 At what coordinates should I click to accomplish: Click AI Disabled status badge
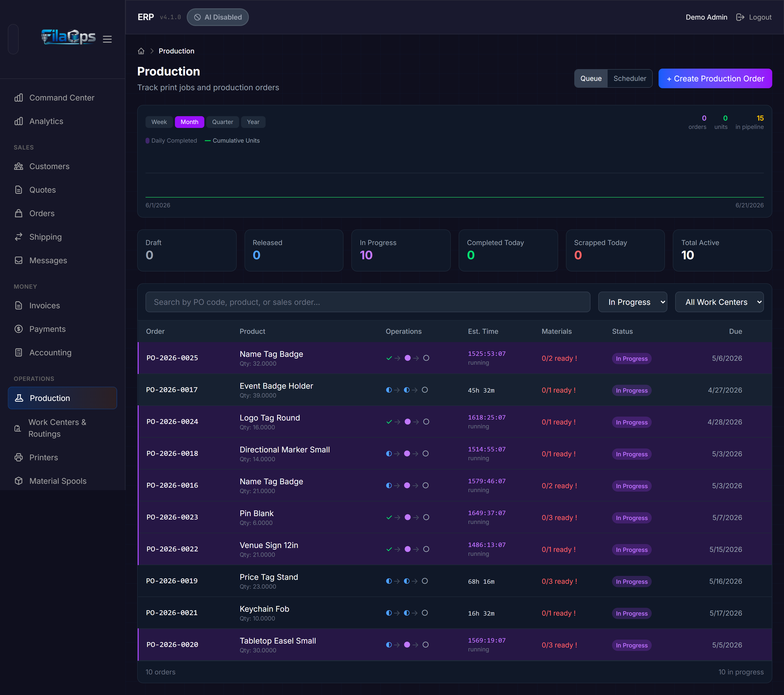pos(218,17)
